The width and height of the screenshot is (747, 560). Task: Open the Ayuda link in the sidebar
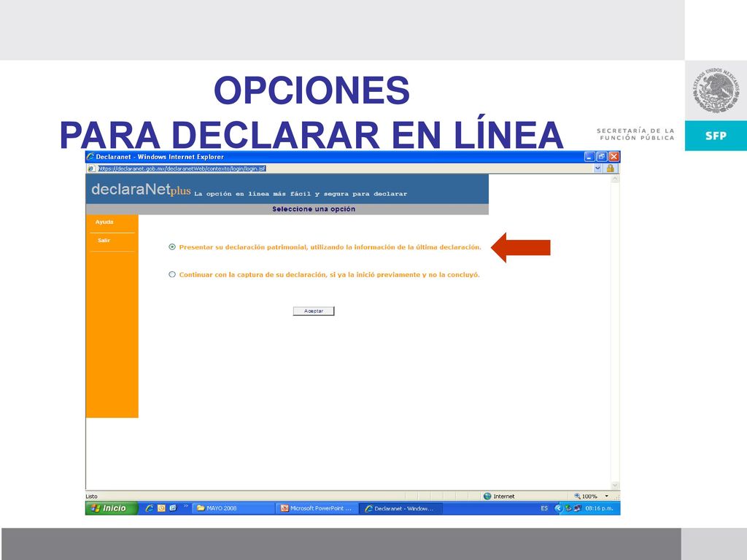(104, 222)
